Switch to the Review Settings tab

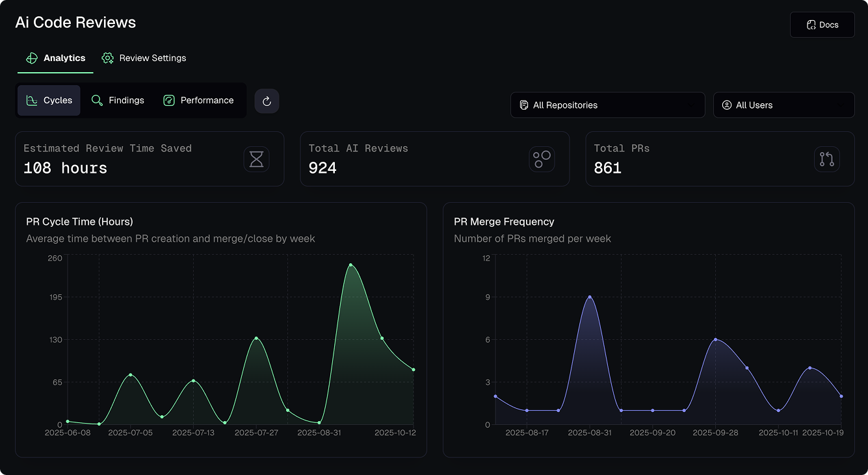(x=144, y=58)
